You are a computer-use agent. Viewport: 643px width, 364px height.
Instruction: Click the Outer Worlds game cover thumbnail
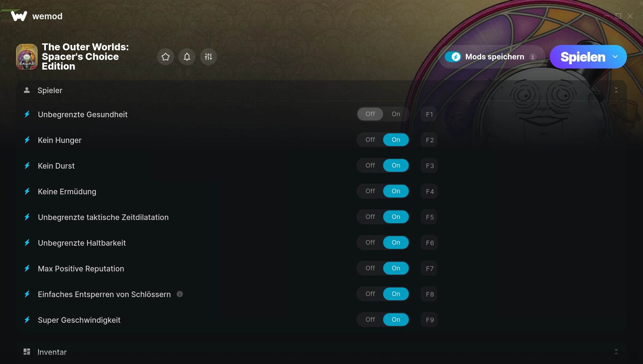27,57
